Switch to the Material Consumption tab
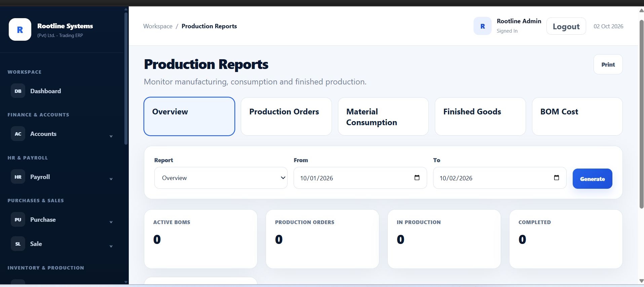The height and width of the screenshot is (287, 644). coord(383,116)
